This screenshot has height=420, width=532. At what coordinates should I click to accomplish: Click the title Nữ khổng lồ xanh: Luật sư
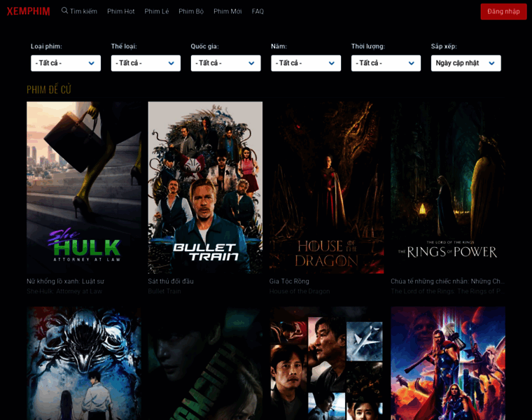[66, 281]
